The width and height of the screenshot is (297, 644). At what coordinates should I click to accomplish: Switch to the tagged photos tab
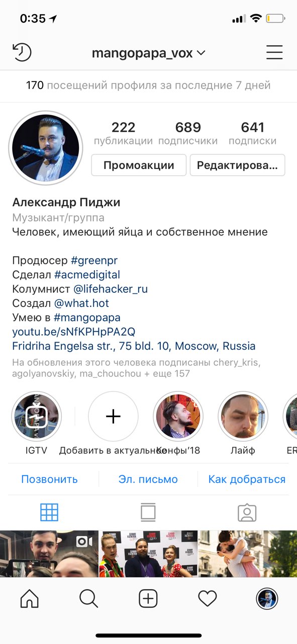pos(247,512)
